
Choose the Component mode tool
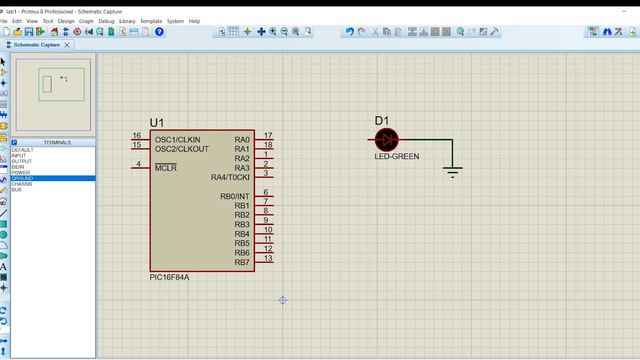point(3,72)
